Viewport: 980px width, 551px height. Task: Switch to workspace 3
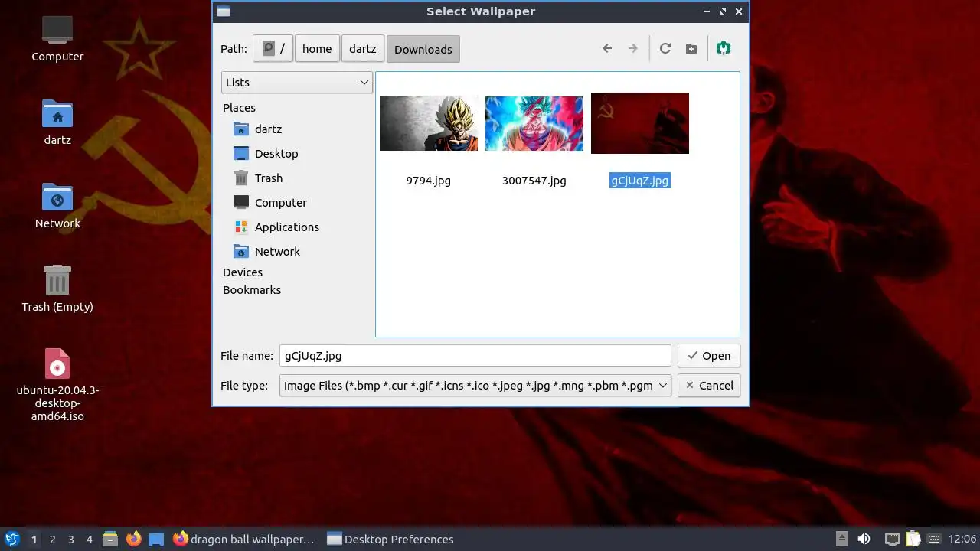[x=71, y=540]
